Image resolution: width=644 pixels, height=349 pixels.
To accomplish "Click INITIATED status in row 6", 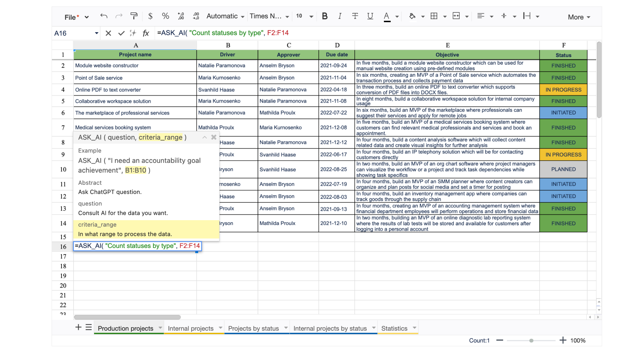I will pyautogui.click(x=563, y=113).
